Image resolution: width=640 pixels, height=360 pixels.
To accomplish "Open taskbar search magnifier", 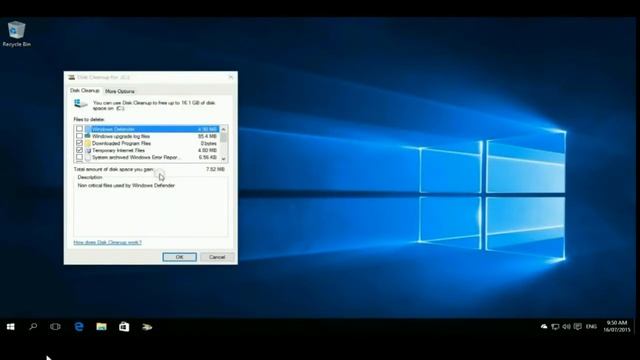I will pyautogui.click(x=33, y=327).
